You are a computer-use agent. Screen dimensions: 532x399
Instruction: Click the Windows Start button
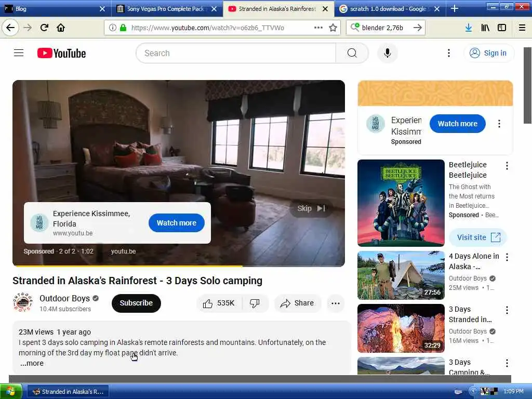point(11,392)
